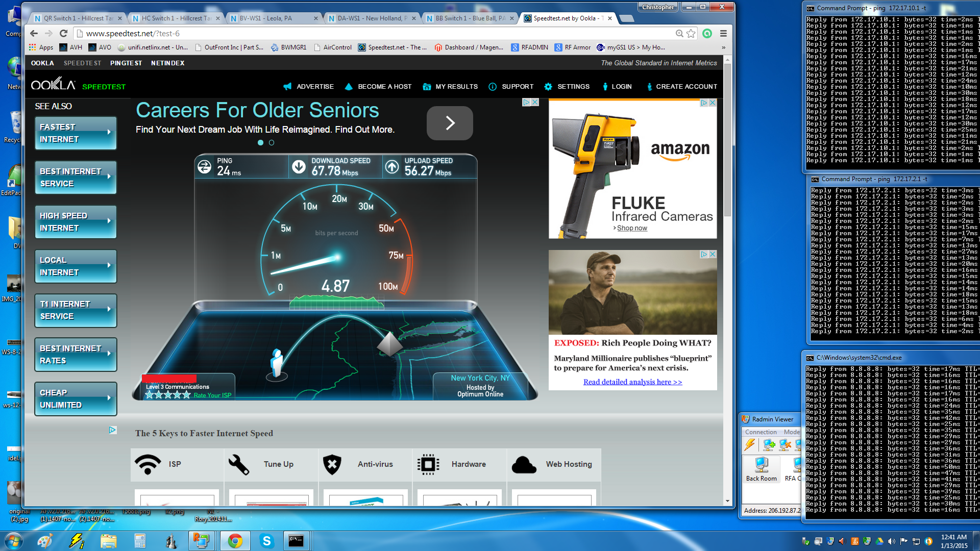
Task: Advance the Careers ad with the arrow
Action: pyautogui.click(x=450, y=123)
